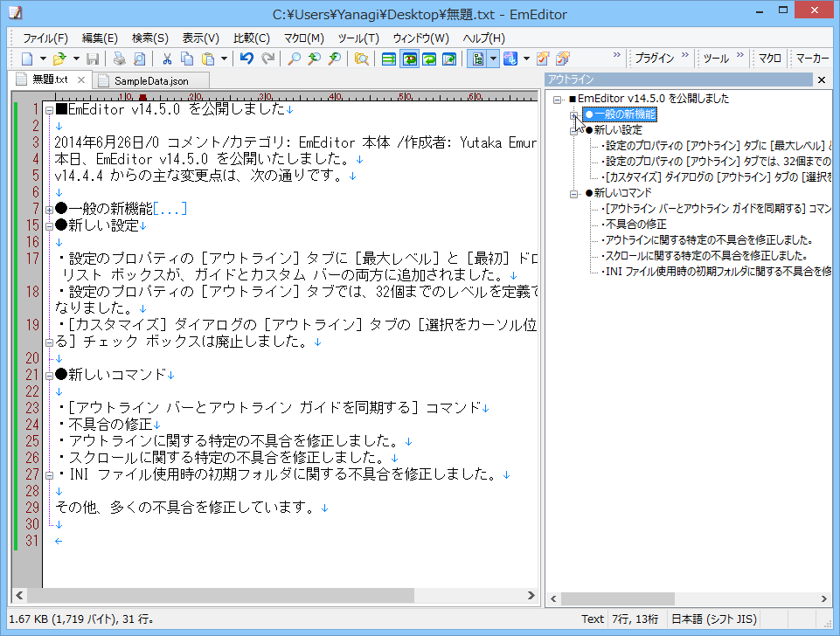Expand the ツール toolbar overflow chevron

740,55
